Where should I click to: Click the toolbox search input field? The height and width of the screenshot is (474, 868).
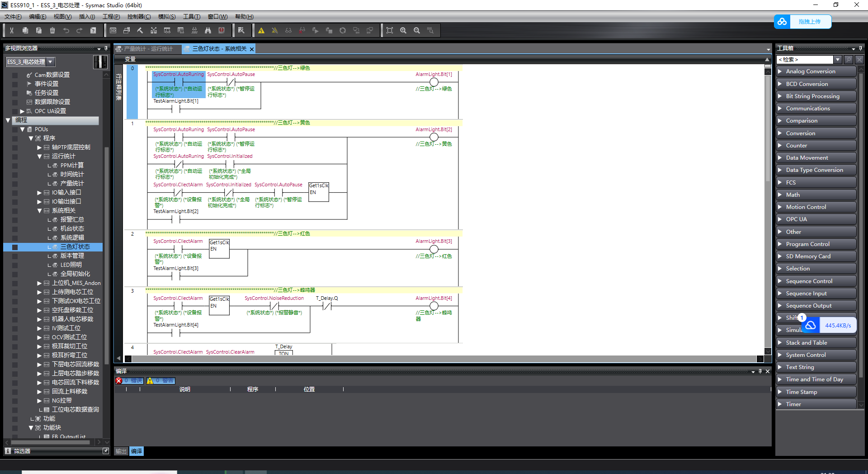point(805,60)
